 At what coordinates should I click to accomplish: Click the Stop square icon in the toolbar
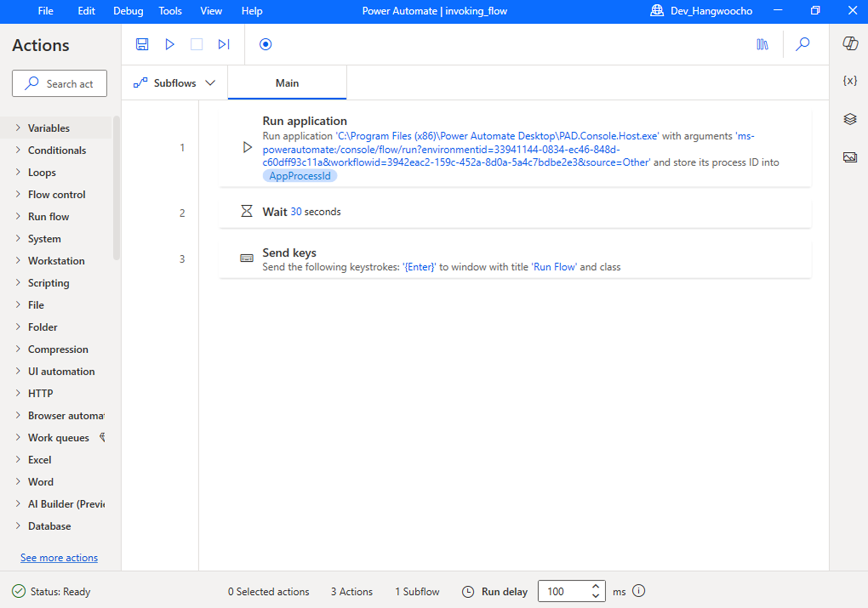[197, 44]
